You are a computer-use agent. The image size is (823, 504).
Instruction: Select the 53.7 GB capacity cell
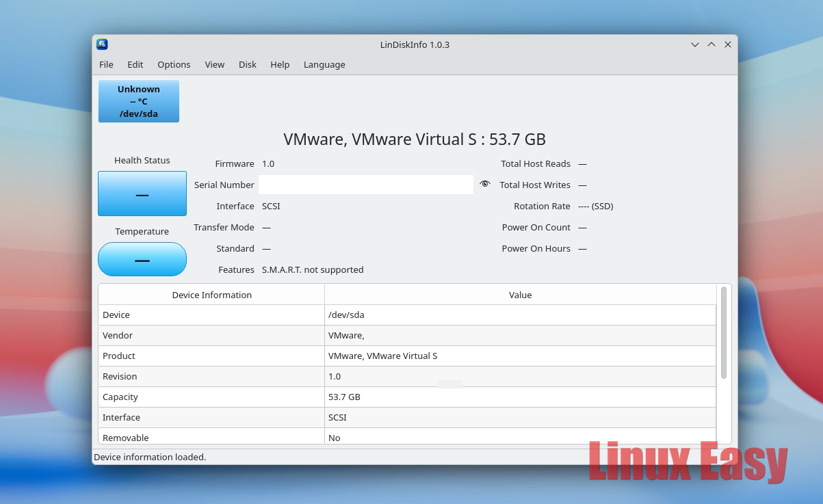coord(520,397)
